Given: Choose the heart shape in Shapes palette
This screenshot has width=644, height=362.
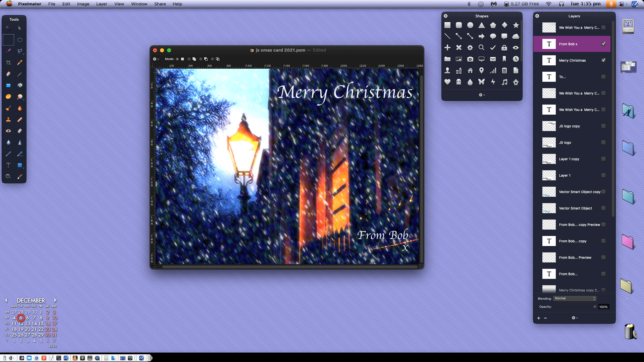Looking at the screenshot, I should 447,82.
